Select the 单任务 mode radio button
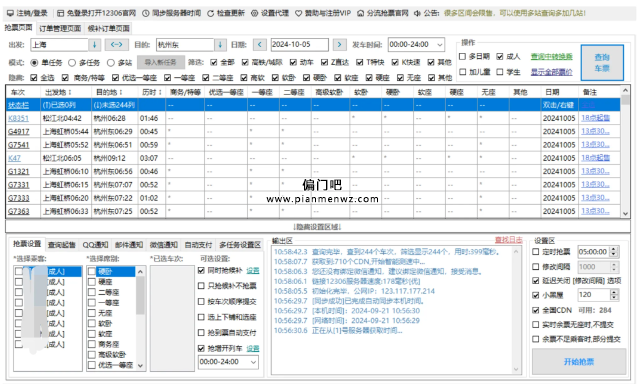The height and width of the screenshot is (384, 644). 34,63
